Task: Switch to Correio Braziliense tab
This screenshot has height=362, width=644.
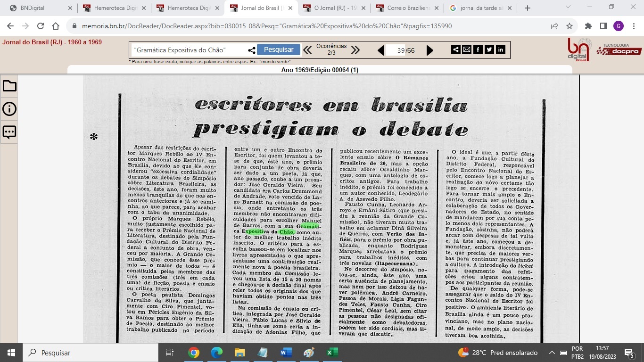Action: point(408,8)
